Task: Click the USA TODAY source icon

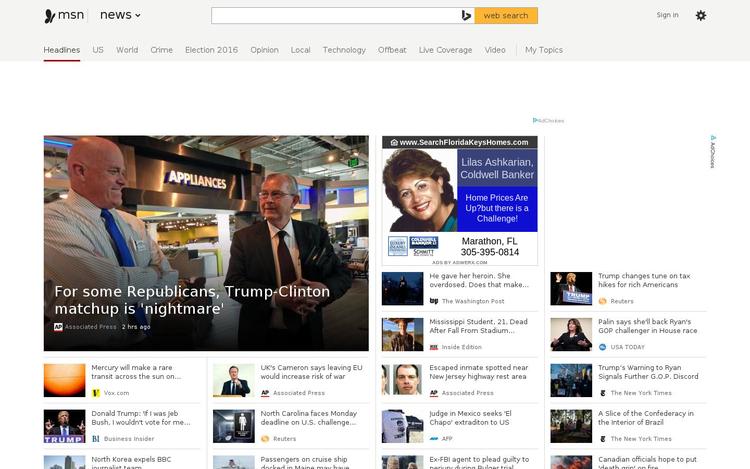Action: coord(603,347)
